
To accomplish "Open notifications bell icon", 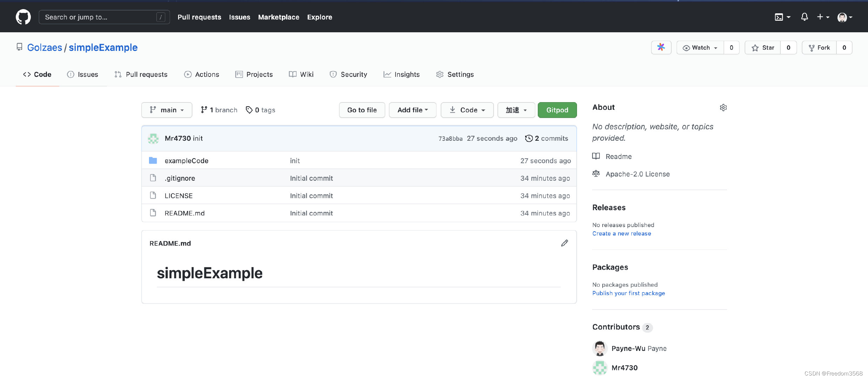I will (805, 17).
